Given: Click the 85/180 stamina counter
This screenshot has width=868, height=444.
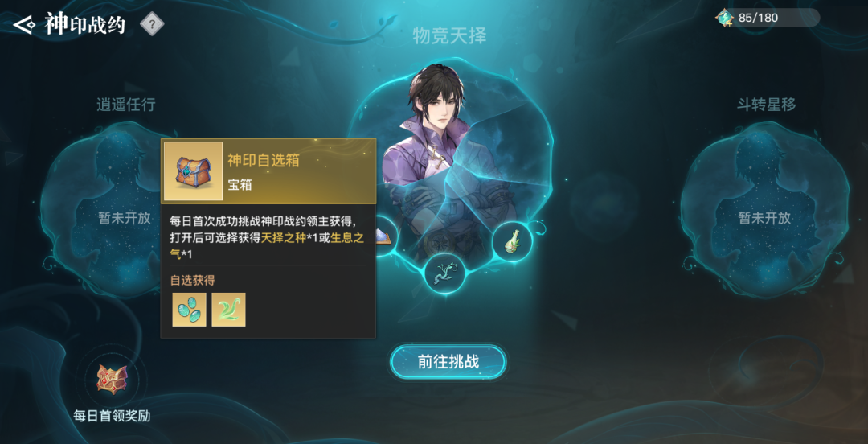Looking at the screenshot, I should coord(759,18).
